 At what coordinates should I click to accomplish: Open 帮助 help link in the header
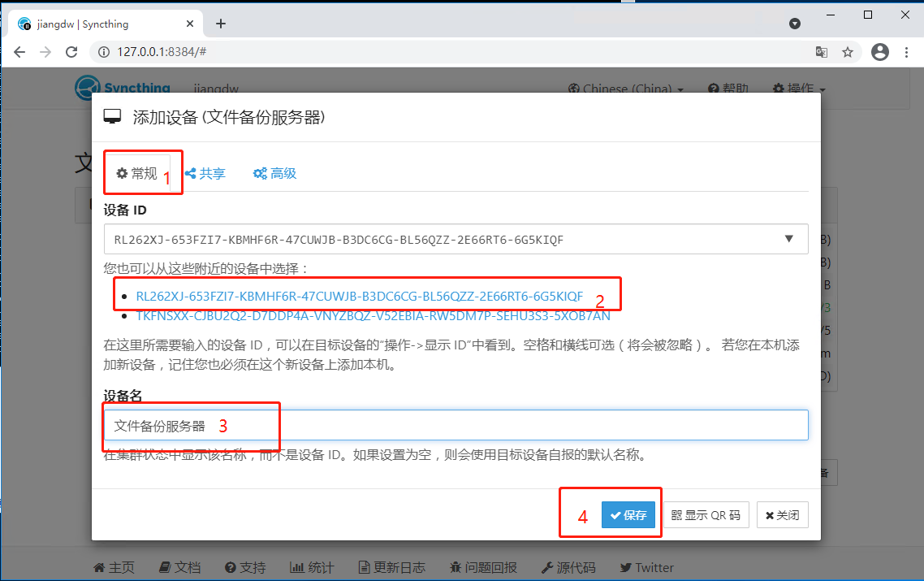728,88
